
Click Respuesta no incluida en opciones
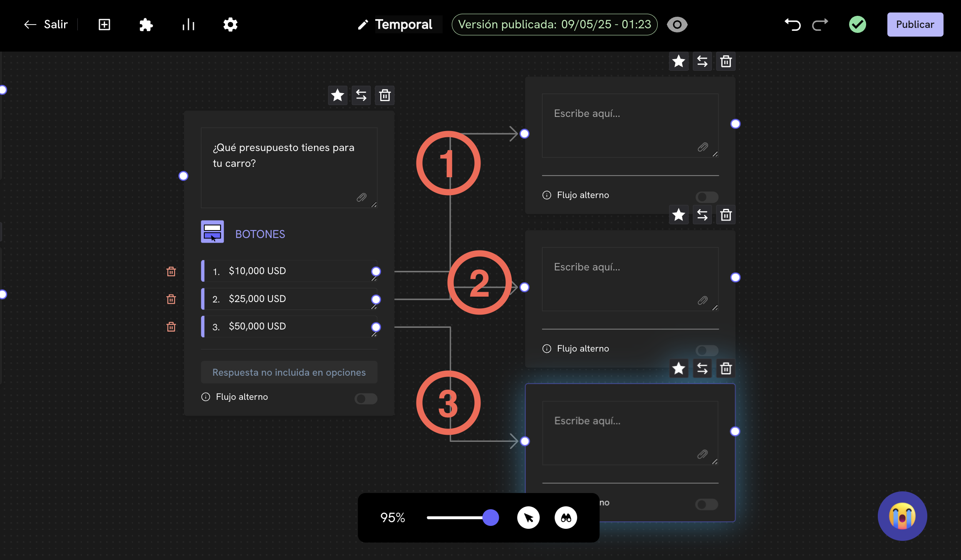pyautogui.click(x=289, y=372)
